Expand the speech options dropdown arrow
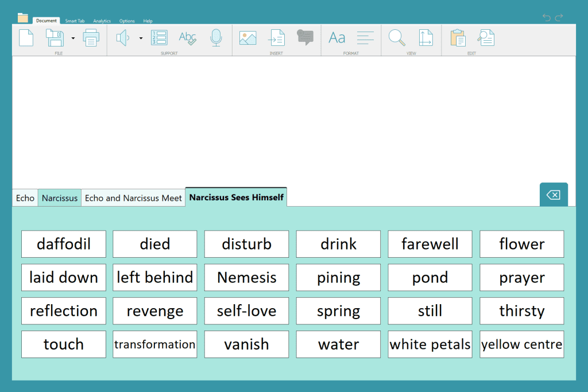Image resolution: width=588 pixels, height=392 pixels. pos(141,38)
